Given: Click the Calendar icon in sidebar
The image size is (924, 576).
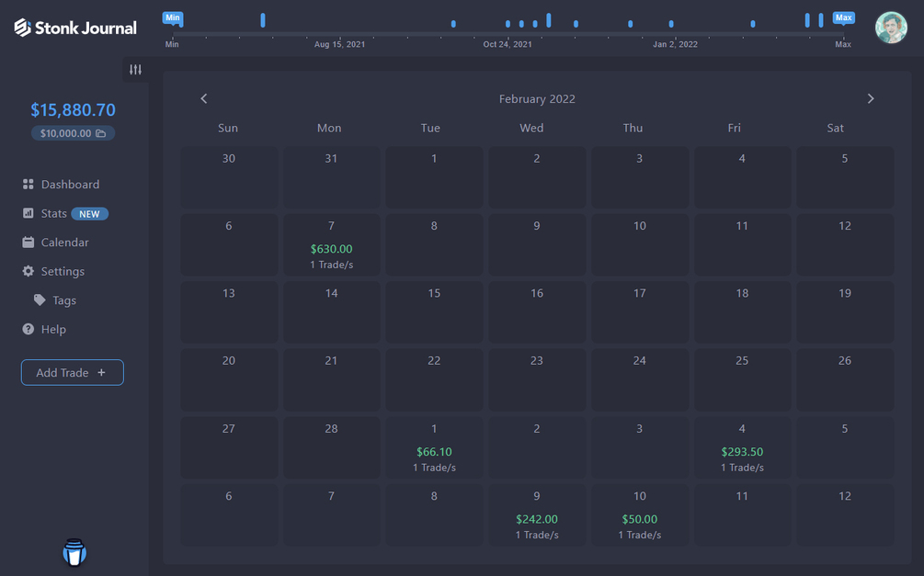Looking at the screenshot, I should click(x=28, y=242).
